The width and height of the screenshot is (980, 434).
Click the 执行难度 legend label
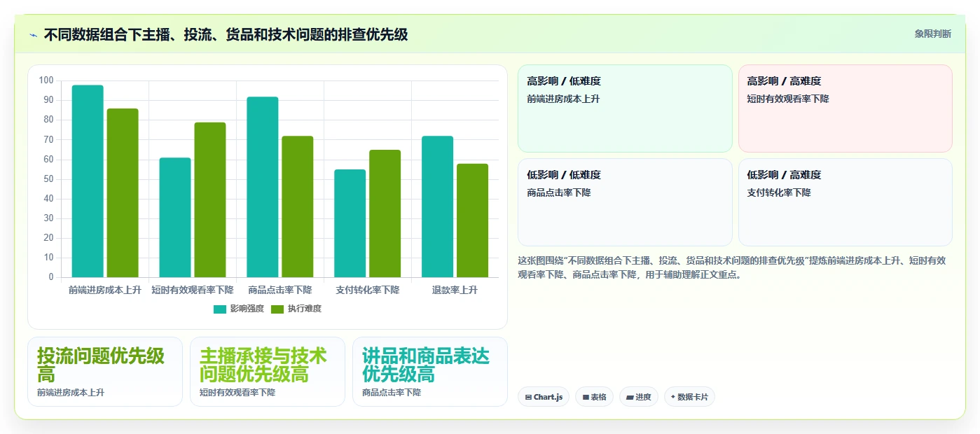point(304,309)
